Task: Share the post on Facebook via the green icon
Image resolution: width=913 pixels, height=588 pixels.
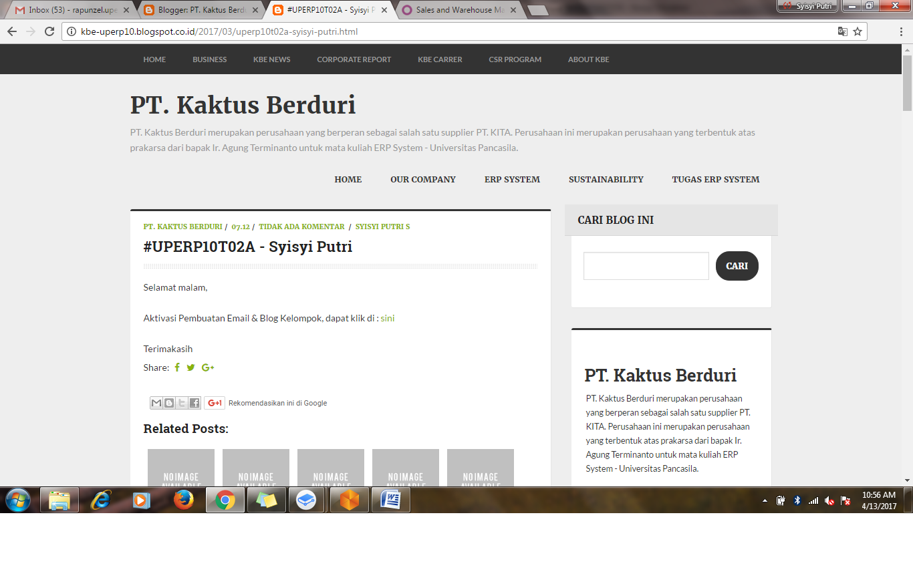Action: [177, 367]
